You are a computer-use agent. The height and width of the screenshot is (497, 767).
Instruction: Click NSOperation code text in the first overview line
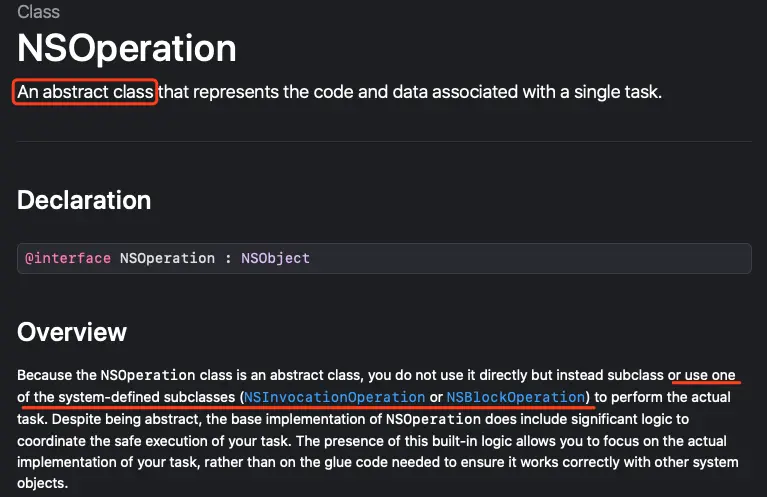(x=148, y=375)
